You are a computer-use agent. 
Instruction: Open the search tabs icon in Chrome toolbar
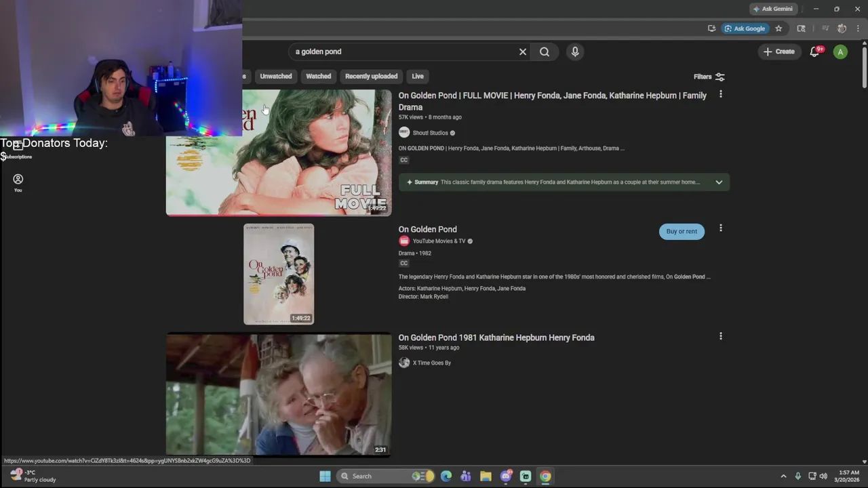coord(801,28)
